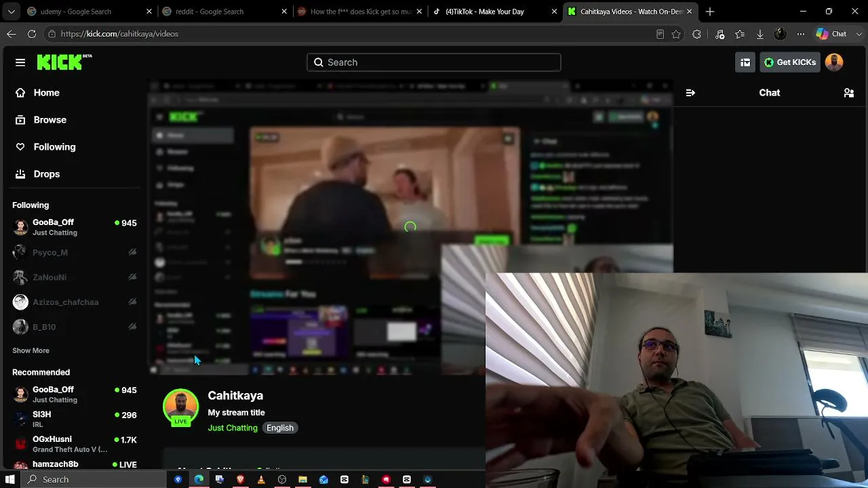The image size is (868, 488).
Task: Close the udemy Google Search tab
Action: [150, 12]
